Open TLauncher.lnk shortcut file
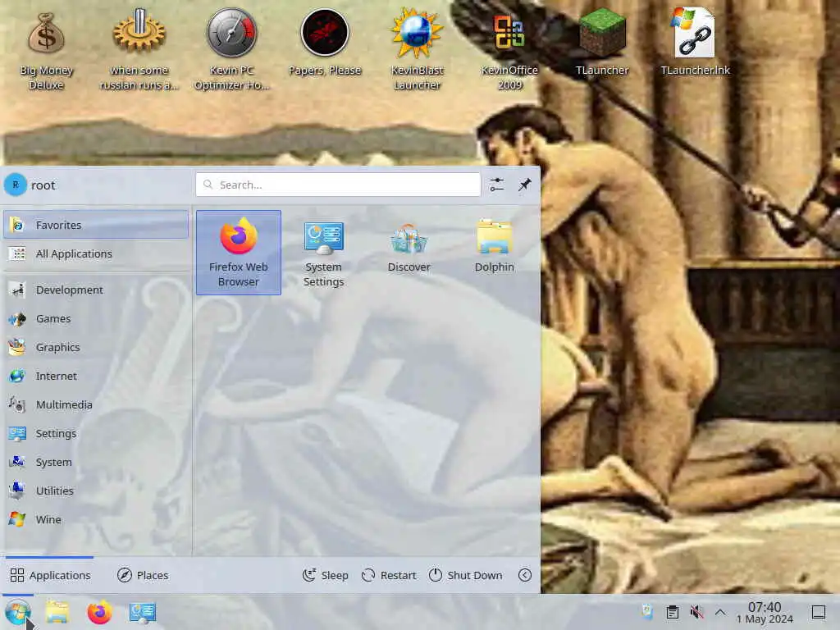 coord(695,43)
